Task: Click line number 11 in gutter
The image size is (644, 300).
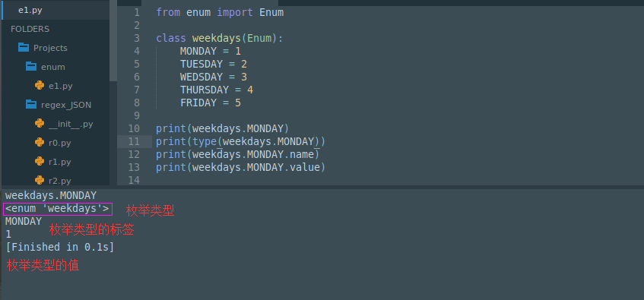Action: (134, 141)
